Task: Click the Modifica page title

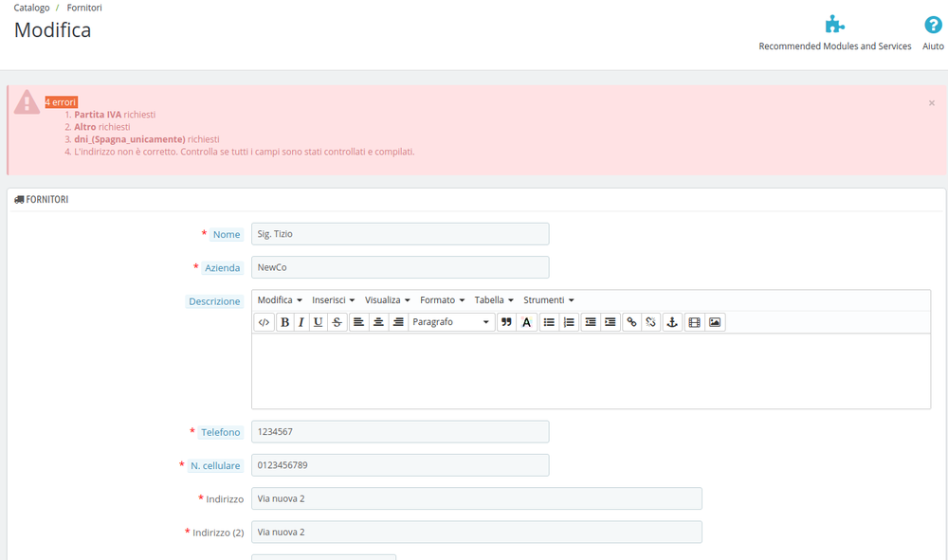Action: tap(52, 30)
